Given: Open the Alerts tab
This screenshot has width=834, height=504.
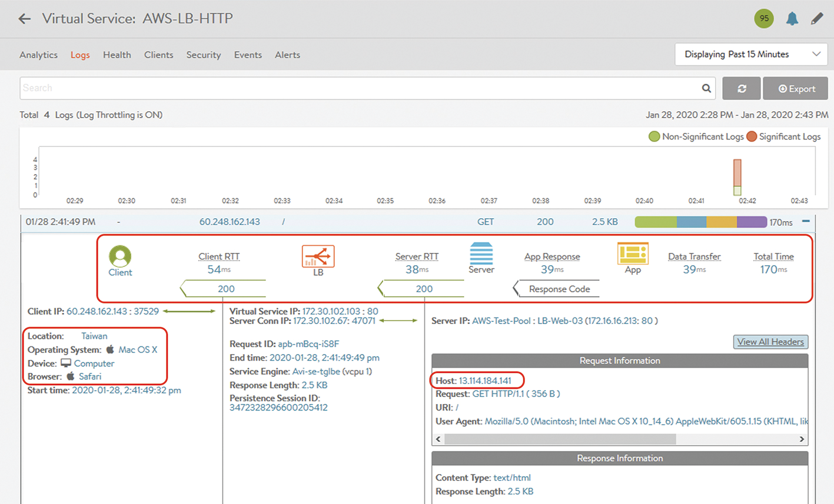Looking at the screenshot, I should pyautogui.click(x=287, y=55).
